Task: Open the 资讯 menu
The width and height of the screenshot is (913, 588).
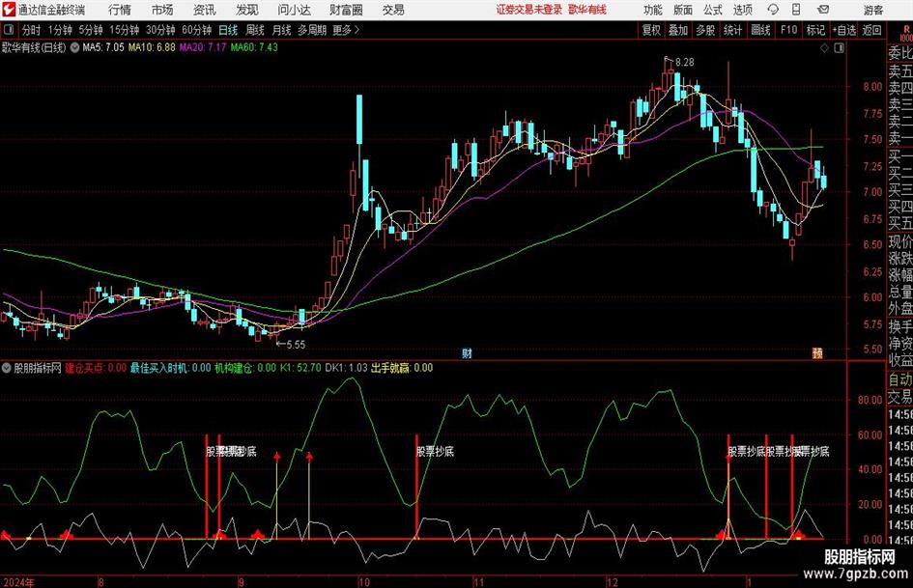Action: point(205,10)
